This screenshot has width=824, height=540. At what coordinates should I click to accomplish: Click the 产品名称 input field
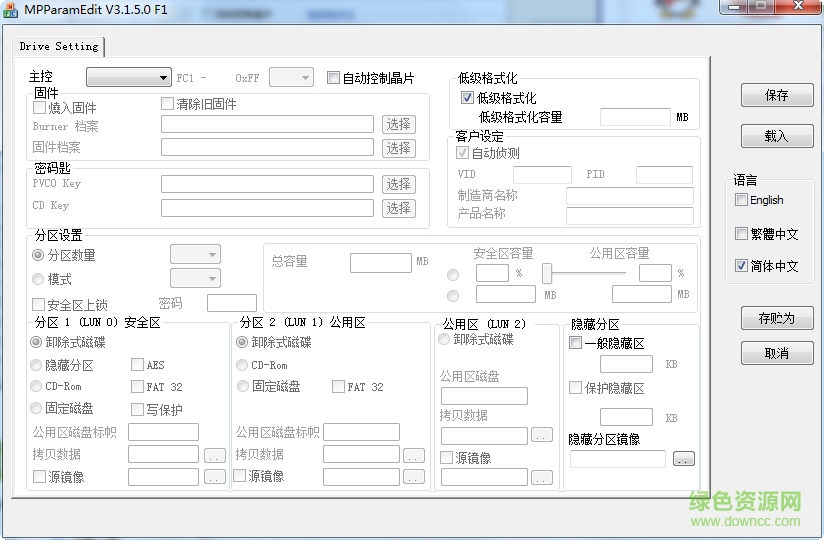coord(630,215)
